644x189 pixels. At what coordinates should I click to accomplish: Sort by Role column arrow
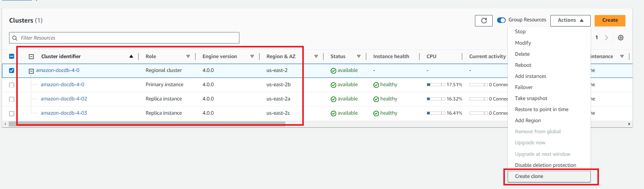[188, 57]
